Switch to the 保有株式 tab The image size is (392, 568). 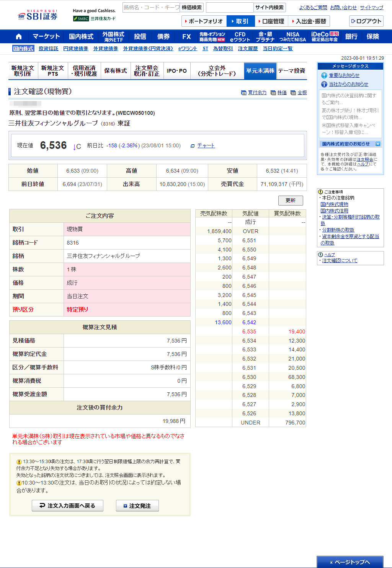(115, 71)
